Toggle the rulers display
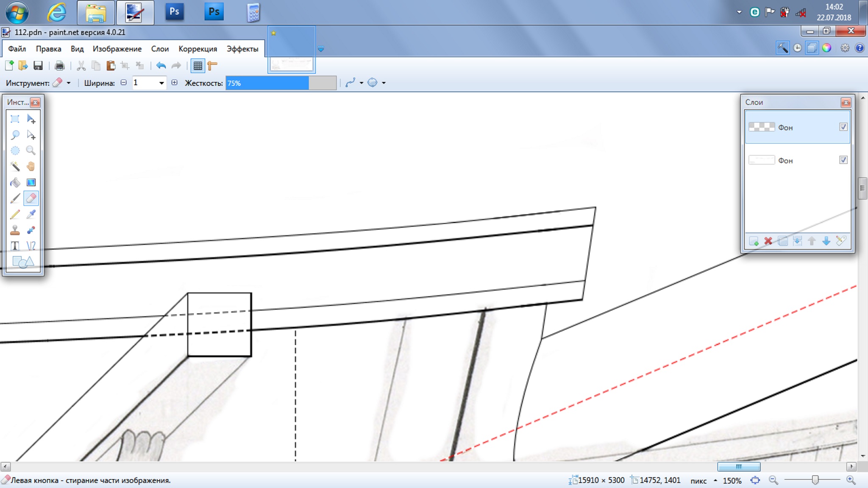 pos(212,65)
